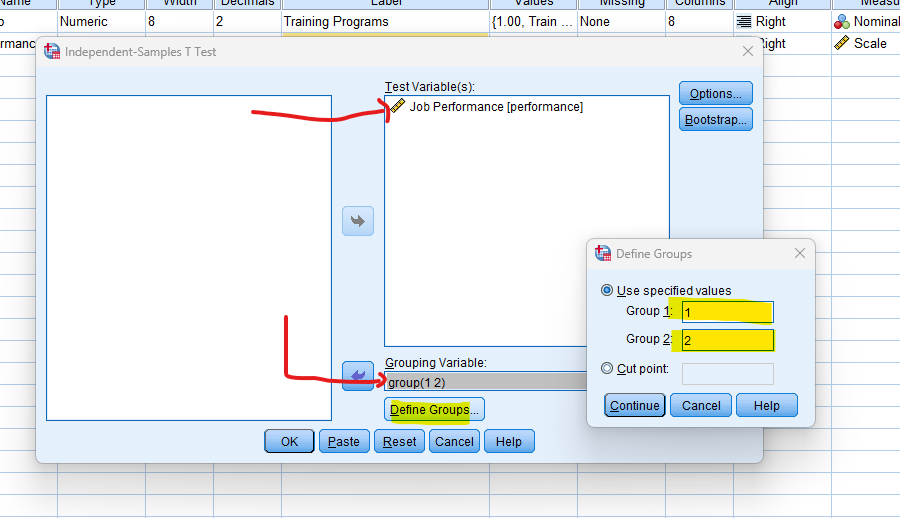Click the Group 2 value field
This screenshot has height=518, width=900.
[x=727, y=340]
